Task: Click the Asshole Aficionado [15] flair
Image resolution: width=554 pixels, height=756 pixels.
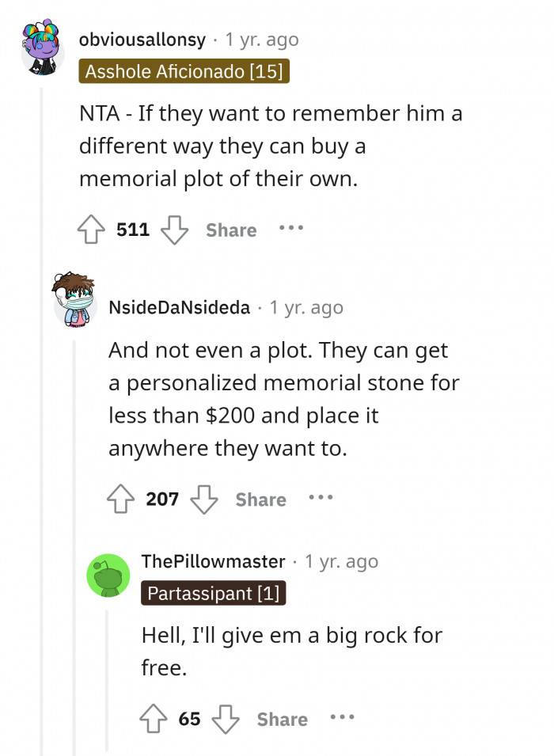Action: [184, 71]
